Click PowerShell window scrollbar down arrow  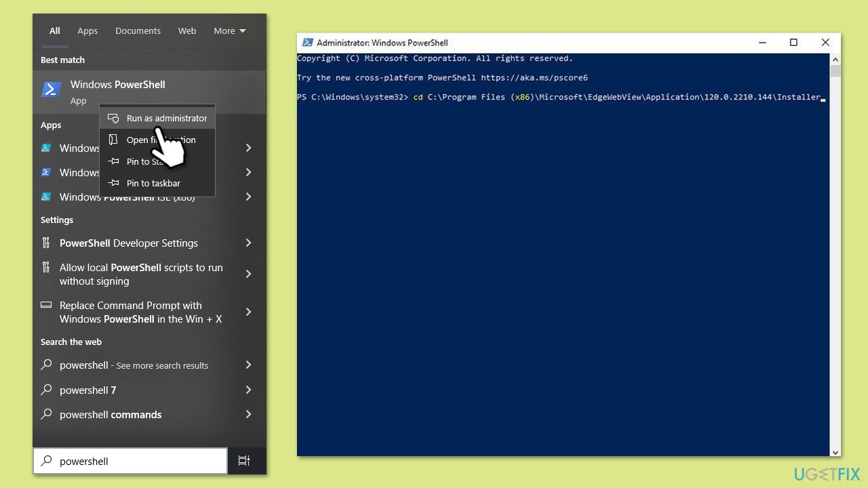835,451
